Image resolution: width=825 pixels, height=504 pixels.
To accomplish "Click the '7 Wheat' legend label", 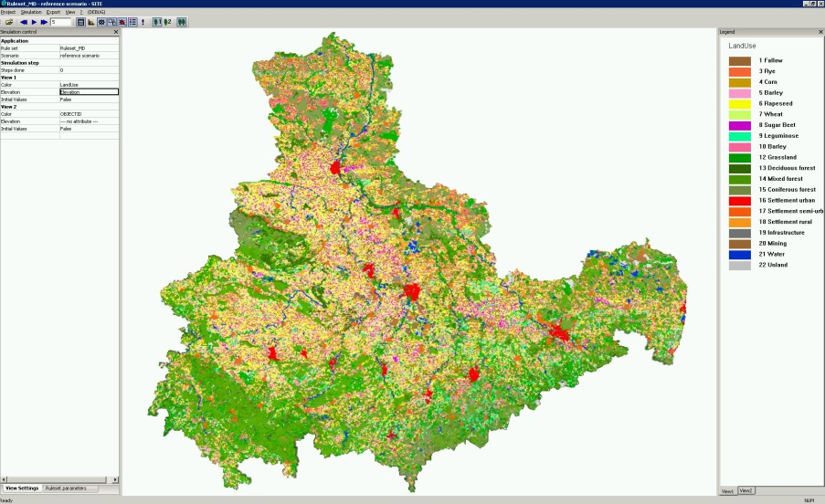I will [771, 114].
